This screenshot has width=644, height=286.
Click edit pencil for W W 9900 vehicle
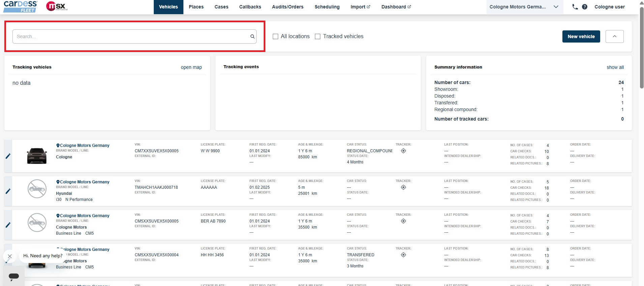[8, 156]
